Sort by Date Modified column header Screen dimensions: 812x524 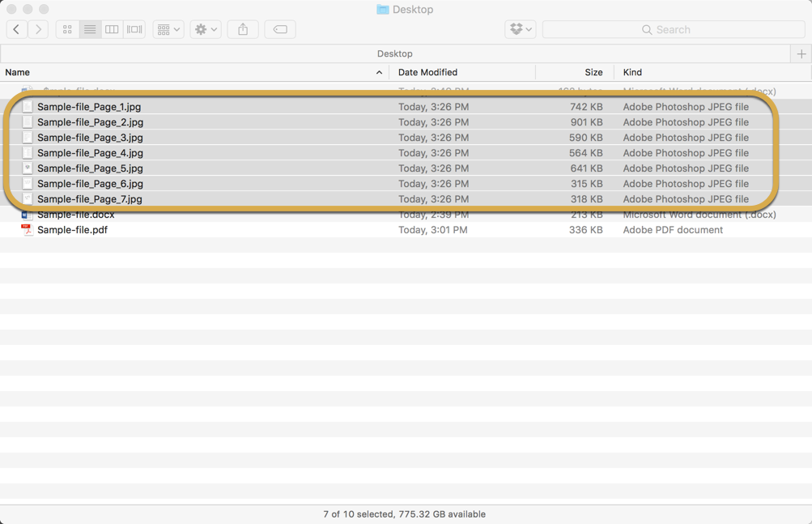[x=427, y=72]
